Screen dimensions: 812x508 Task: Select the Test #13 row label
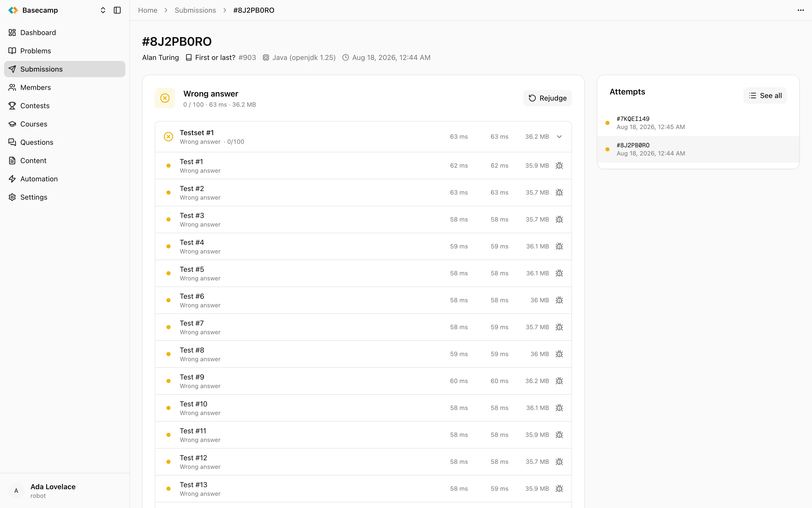tap(194, 484)
